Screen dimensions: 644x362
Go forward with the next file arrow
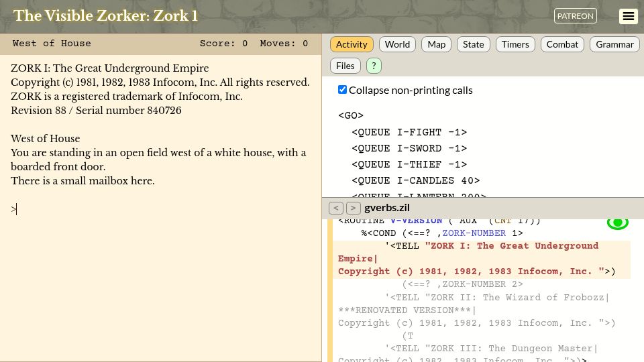pos(354,208)
